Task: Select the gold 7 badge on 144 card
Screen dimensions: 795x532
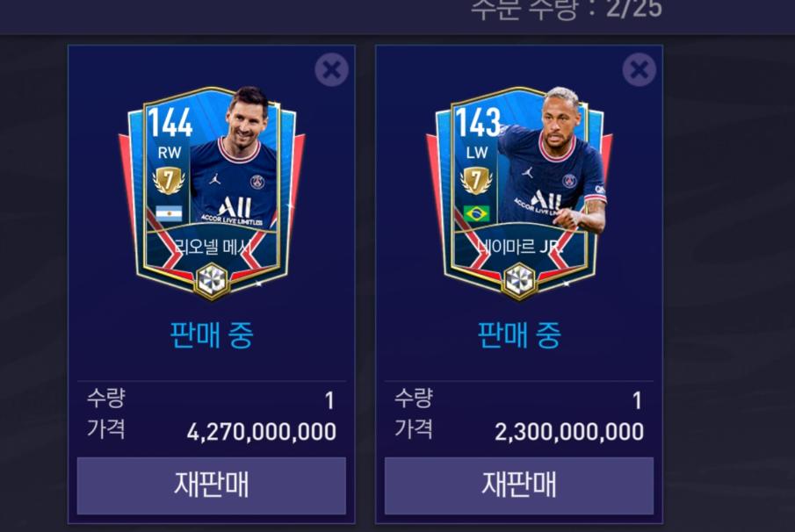Action: tap(169, 180)
